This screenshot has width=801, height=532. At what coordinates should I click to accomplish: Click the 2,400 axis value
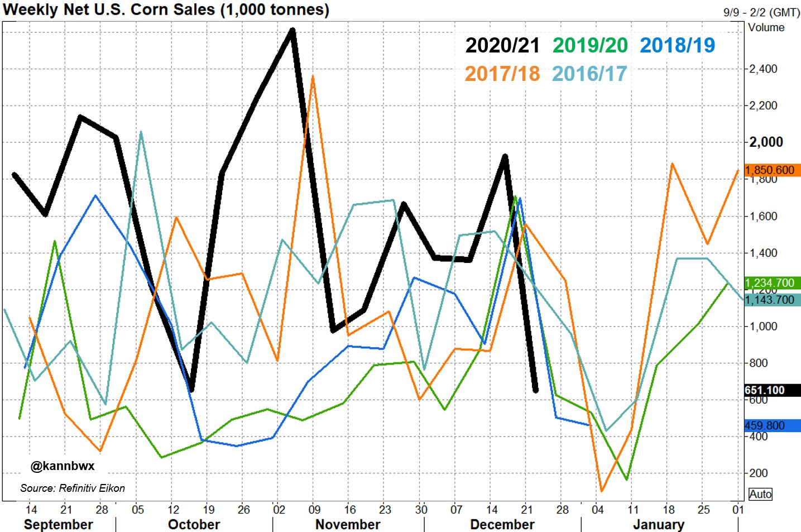coord(763,69)
